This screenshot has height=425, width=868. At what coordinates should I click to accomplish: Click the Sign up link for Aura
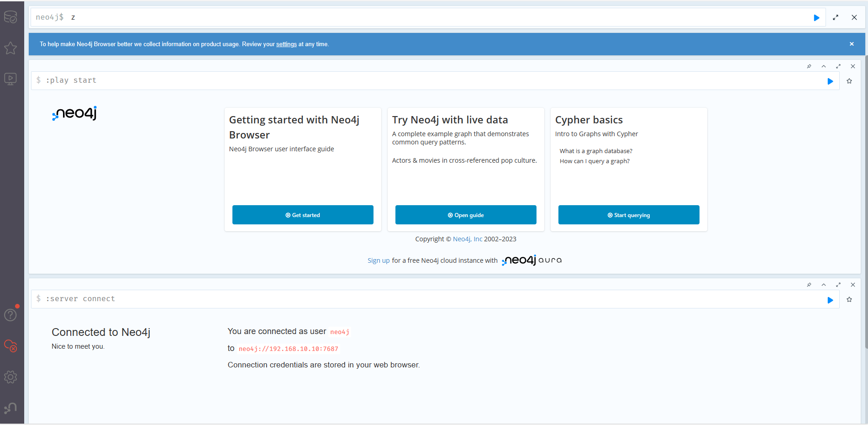[379, 260]
